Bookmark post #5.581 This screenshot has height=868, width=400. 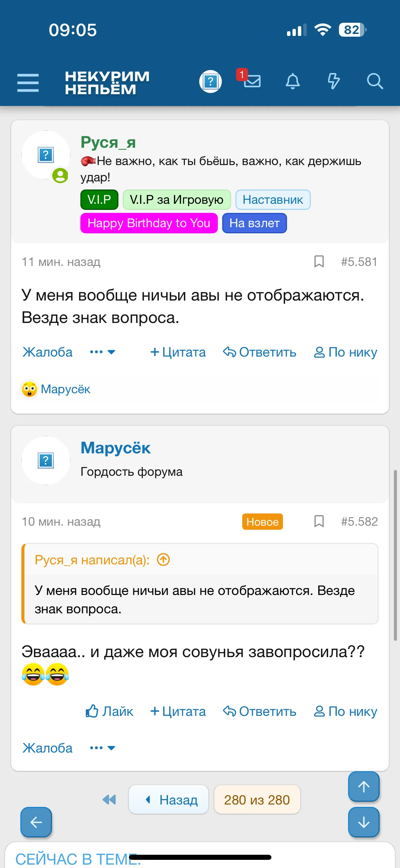coord(319,262)
